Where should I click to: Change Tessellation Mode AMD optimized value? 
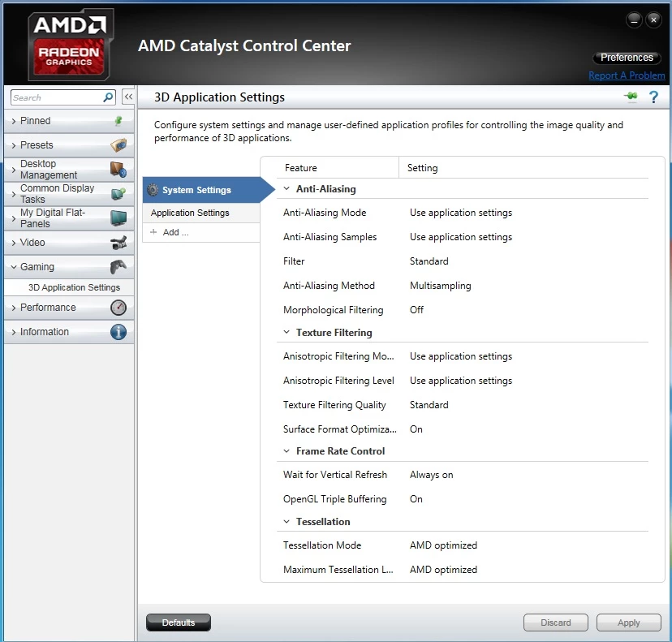pyautogui.click(x=443, y=545)
